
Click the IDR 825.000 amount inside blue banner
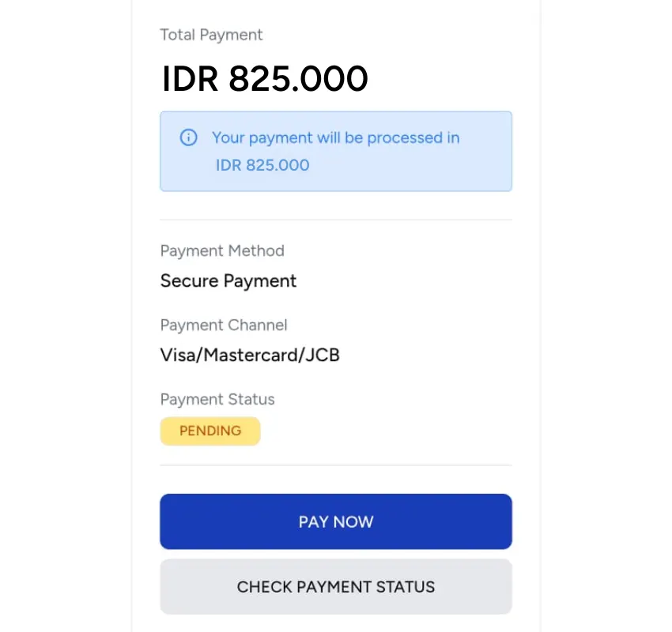tap(262, 165)
